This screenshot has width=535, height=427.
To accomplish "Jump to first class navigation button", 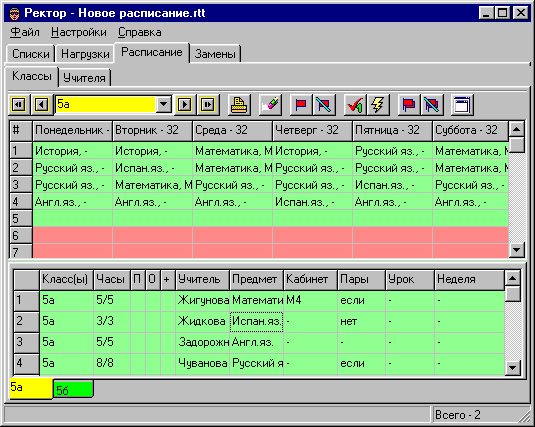I will (x=19, y=104).
